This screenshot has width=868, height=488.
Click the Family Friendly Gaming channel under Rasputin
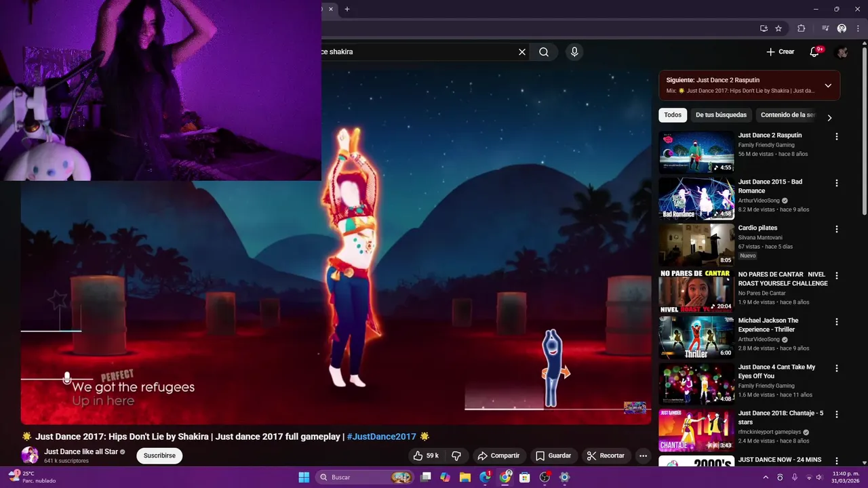click(x=766, y=145)
